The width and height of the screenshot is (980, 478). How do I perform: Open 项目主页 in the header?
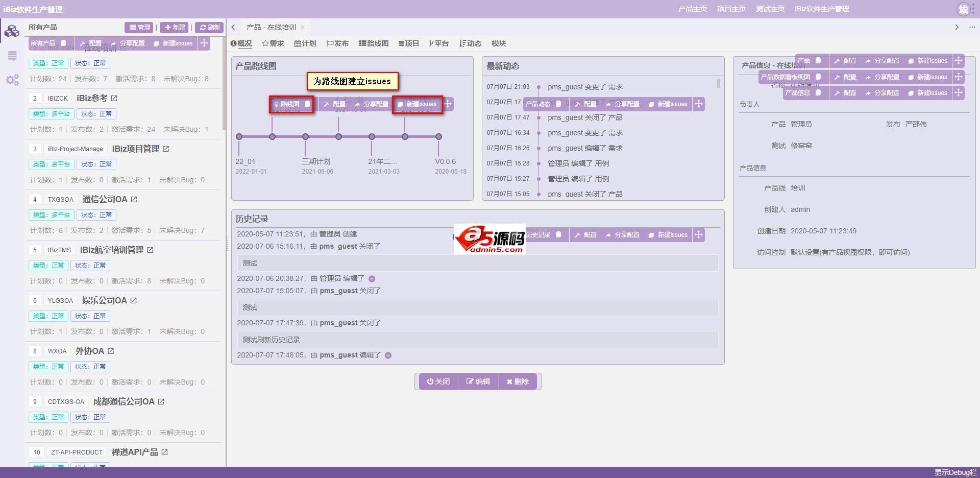point(731,9)
